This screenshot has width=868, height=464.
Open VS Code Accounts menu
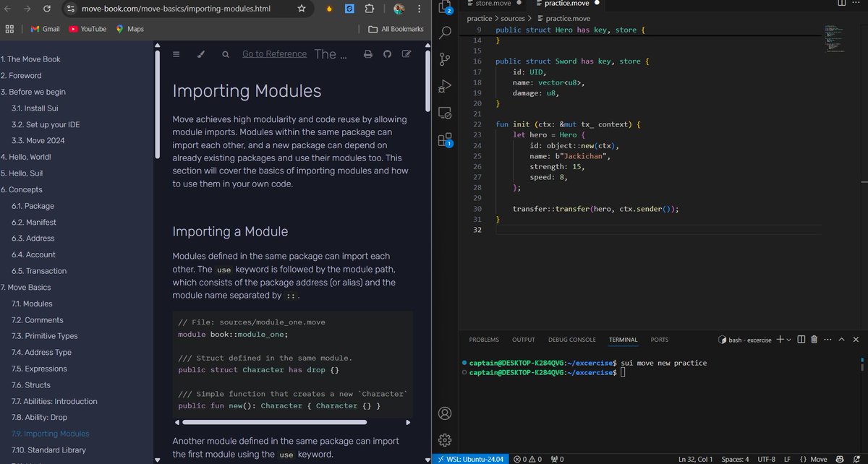pos(446,413)
